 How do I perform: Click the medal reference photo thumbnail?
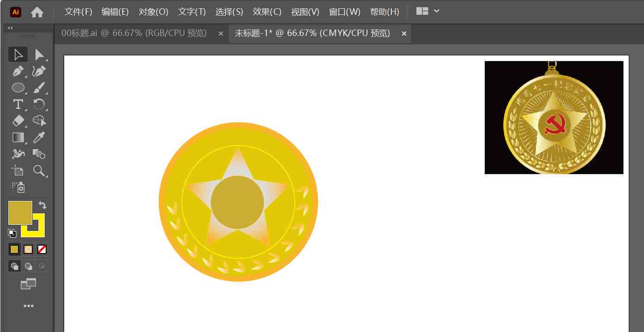point(554,117)
